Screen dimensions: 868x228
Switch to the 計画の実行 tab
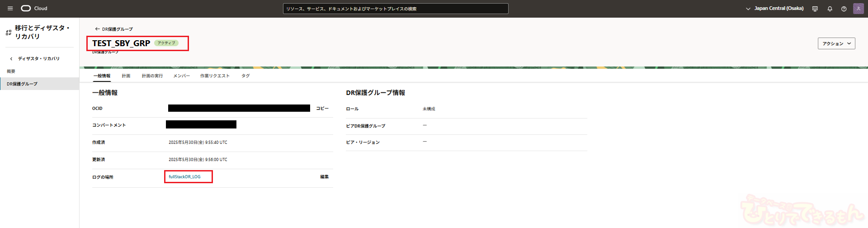point(152,76)
